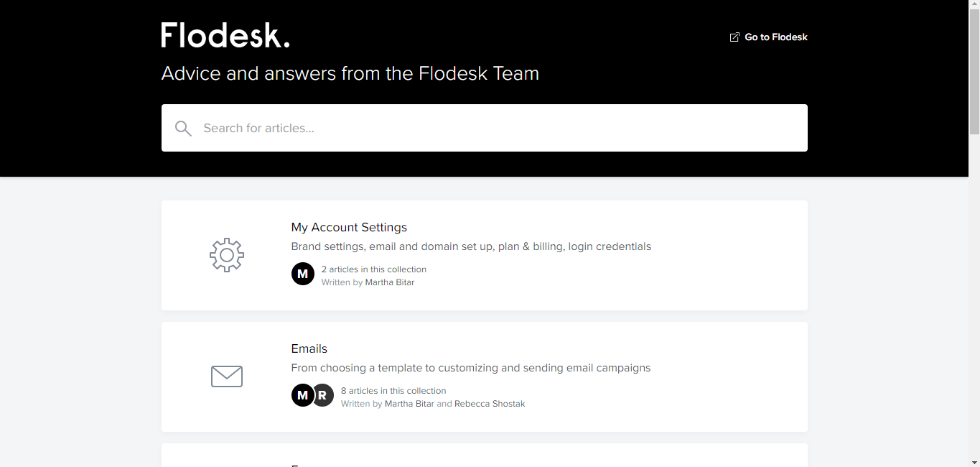Click Rebecca Shostak's R avatar in Emails
Screen dimensions: 980x467
(322, 395)
